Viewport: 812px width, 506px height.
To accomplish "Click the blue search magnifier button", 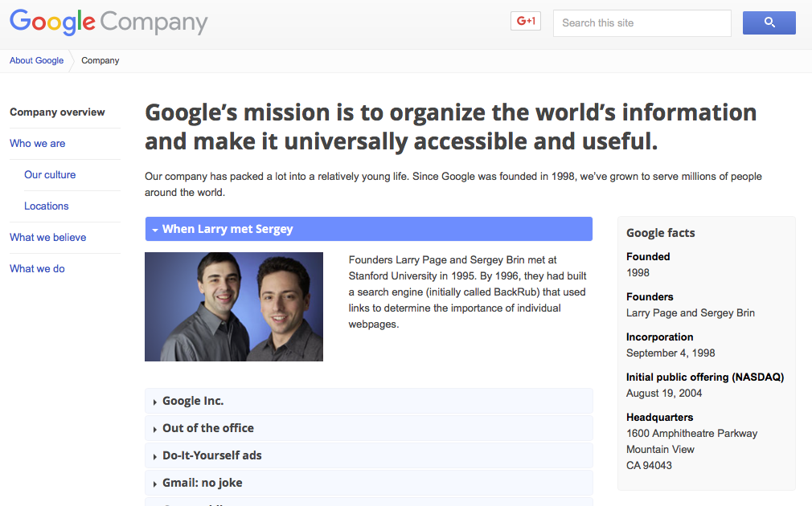I will (769, 22).
